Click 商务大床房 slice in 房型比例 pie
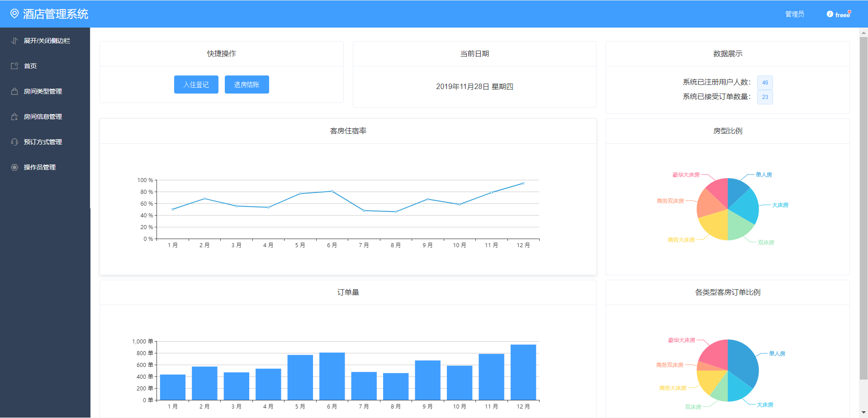 pyautogui.click(x=716, y=226)
